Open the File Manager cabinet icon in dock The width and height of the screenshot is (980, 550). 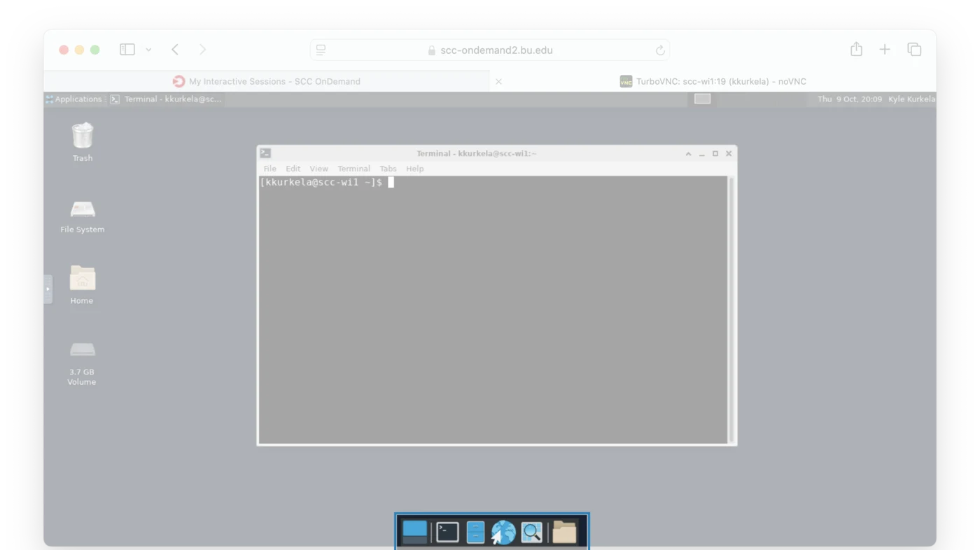click(475, 533)
